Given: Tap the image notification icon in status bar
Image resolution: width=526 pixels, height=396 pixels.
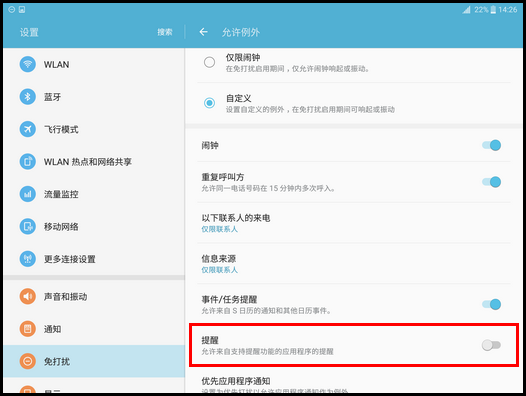Looking at the screenshot, I should tap(22, 9).
